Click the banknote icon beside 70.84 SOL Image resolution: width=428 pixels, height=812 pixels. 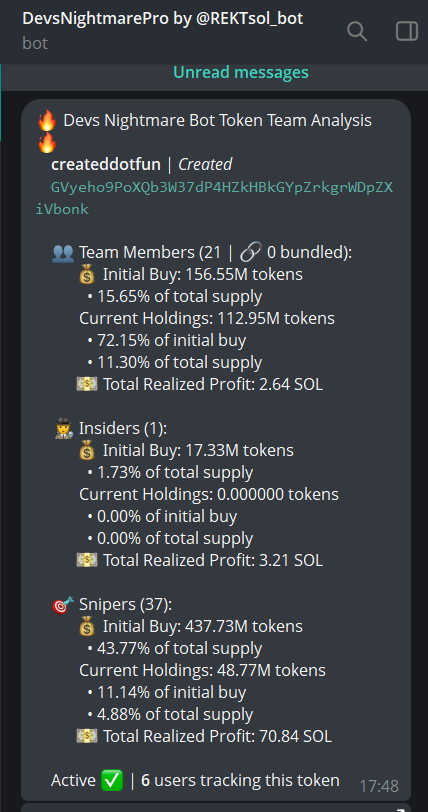(x=87, y=736)
